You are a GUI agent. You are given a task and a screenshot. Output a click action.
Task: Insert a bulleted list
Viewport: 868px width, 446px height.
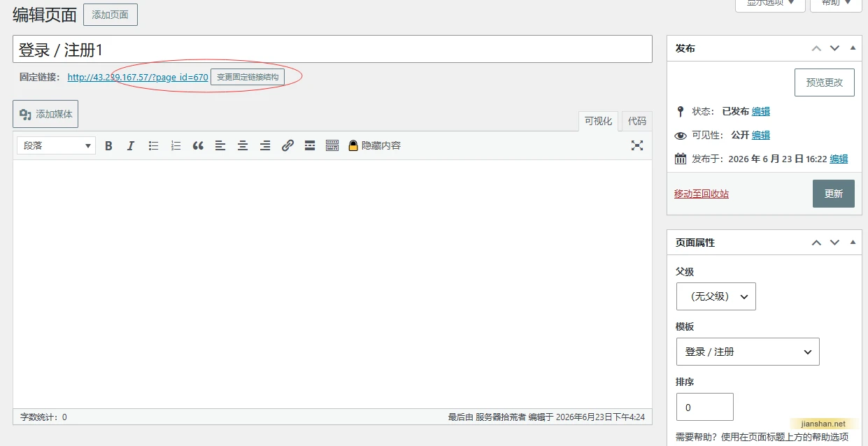point(153,145)
